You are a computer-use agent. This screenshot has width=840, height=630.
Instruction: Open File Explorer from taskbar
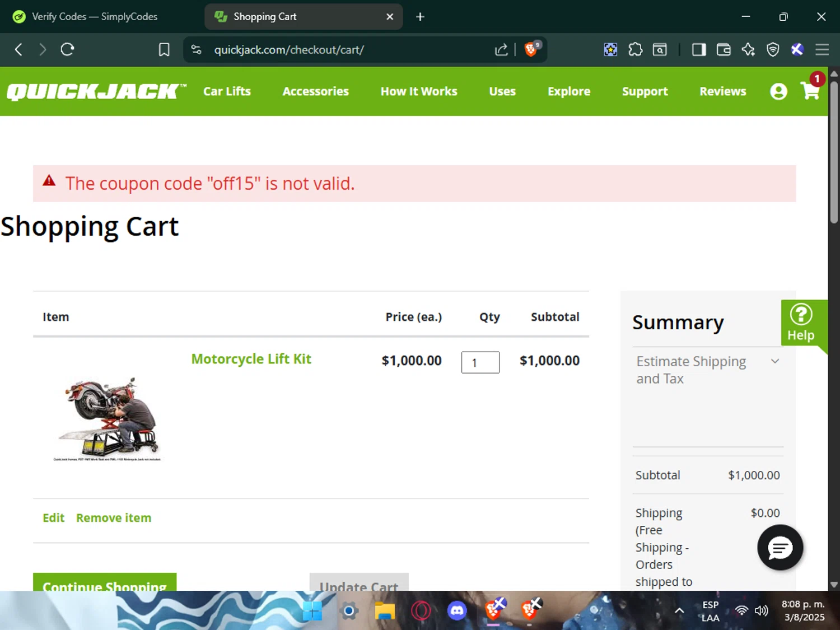(385, 610)
